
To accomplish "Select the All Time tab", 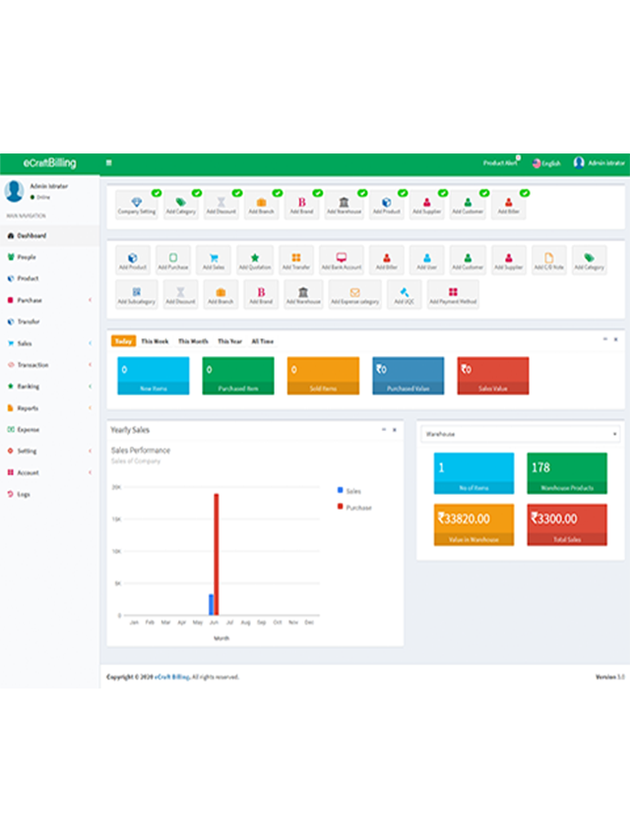I will [x=263, y=341].
